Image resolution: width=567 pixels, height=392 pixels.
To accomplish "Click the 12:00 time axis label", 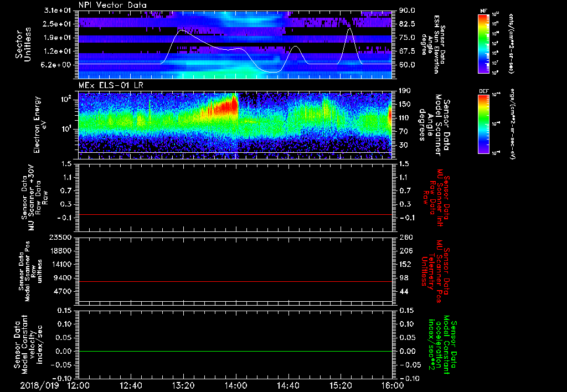I will (x=79, y=385).
